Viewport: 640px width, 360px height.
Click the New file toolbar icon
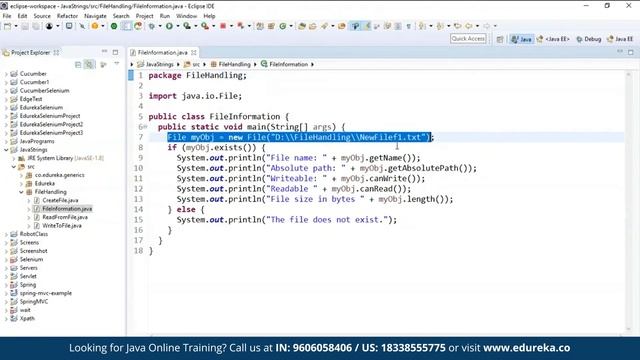click(7, 26)
